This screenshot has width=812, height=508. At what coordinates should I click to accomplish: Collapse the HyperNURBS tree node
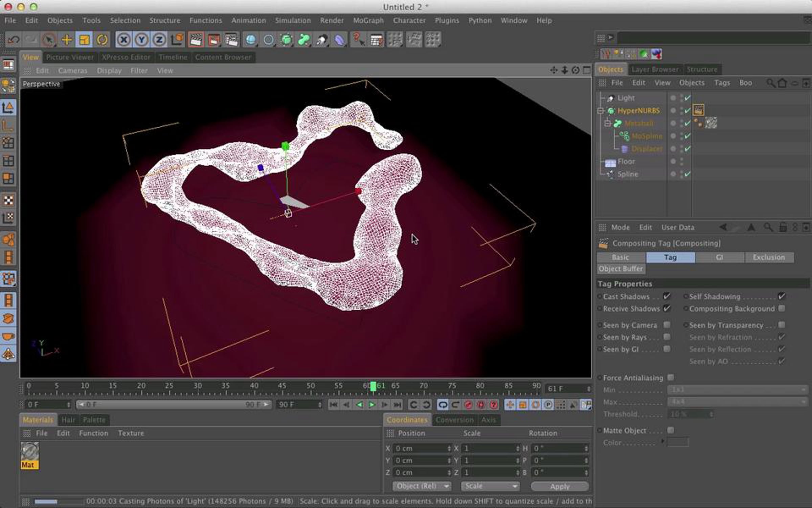coord(601,111)
